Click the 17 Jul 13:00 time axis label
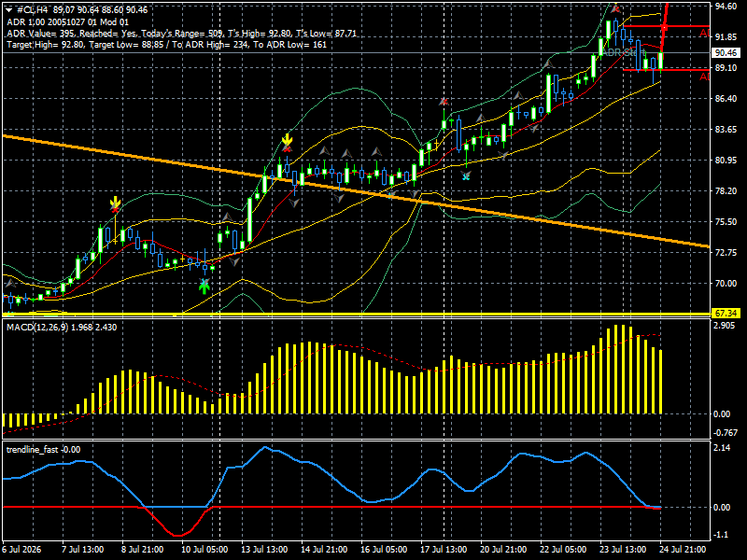The width and height of the screenshot is (747, 560). (x=444, y=549)
